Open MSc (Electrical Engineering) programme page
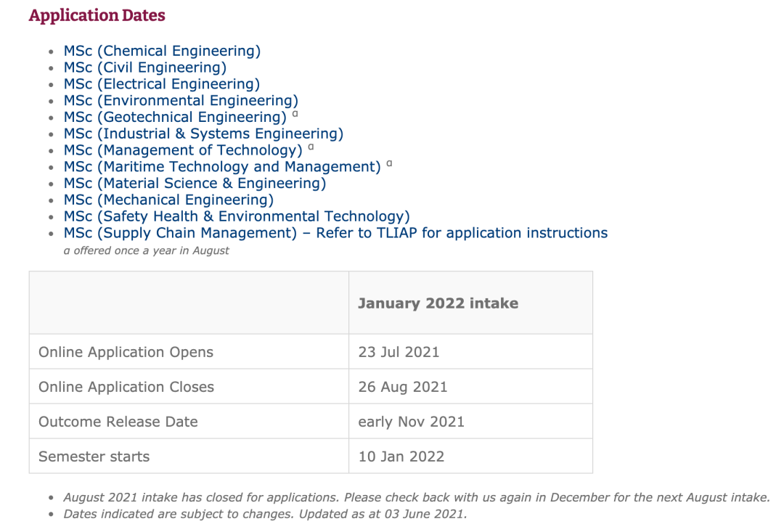This screenshot has width=784, height=532. pyautogui.click(x=162, y=84)
